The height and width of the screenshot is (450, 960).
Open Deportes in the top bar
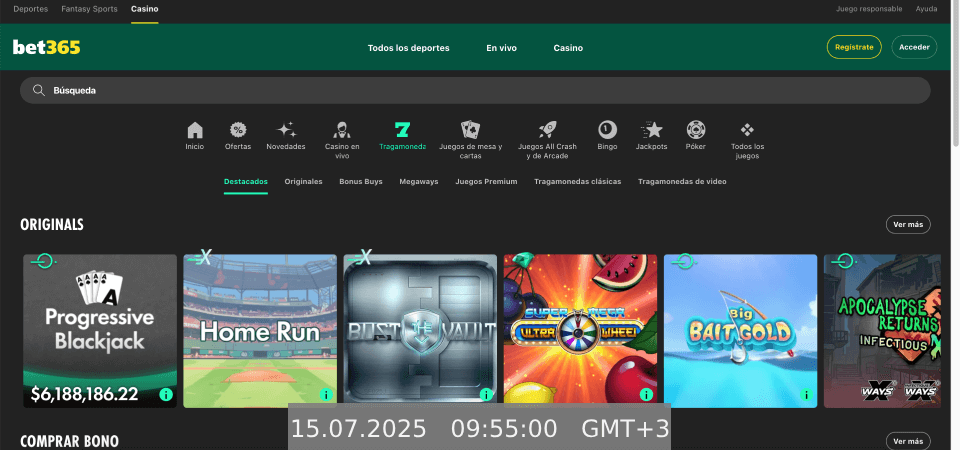click(31, 9)
